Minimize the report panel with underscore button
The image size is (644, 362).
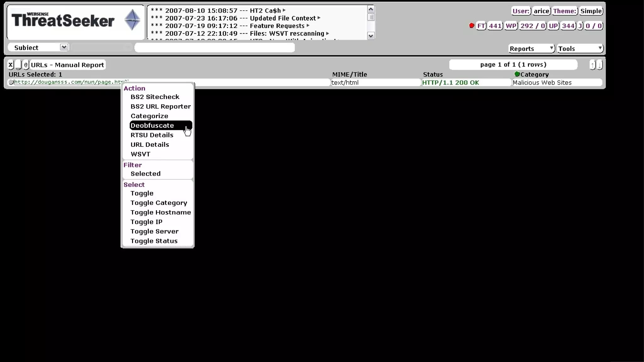click(x=19, y=65)
